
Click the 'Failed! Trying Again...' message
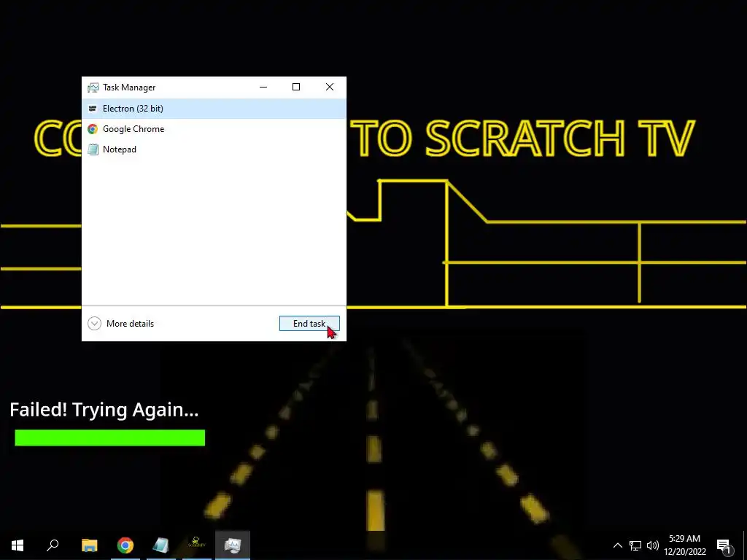pyautogui.click(x=104, y=410)
